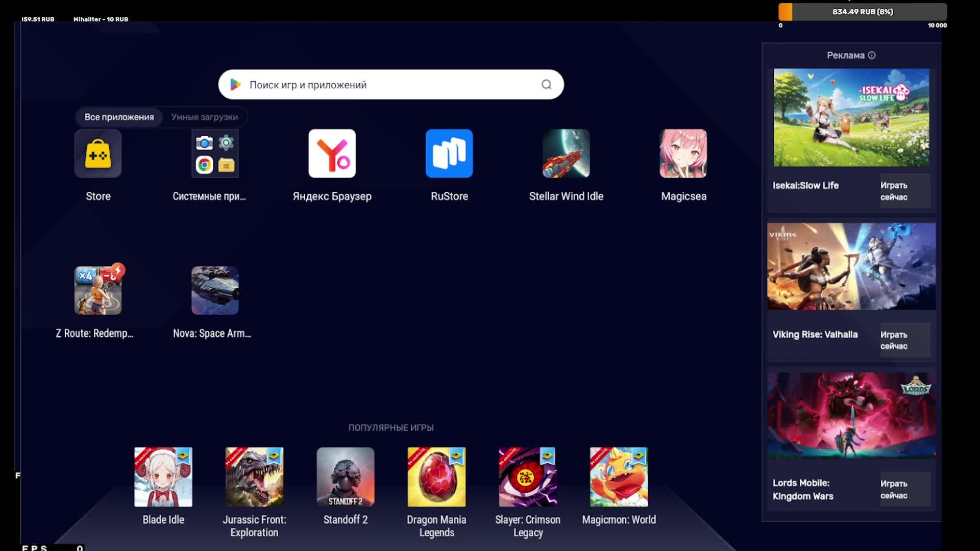
Task: Launch Nova: Space Armada game
Action: pos(215,290)
